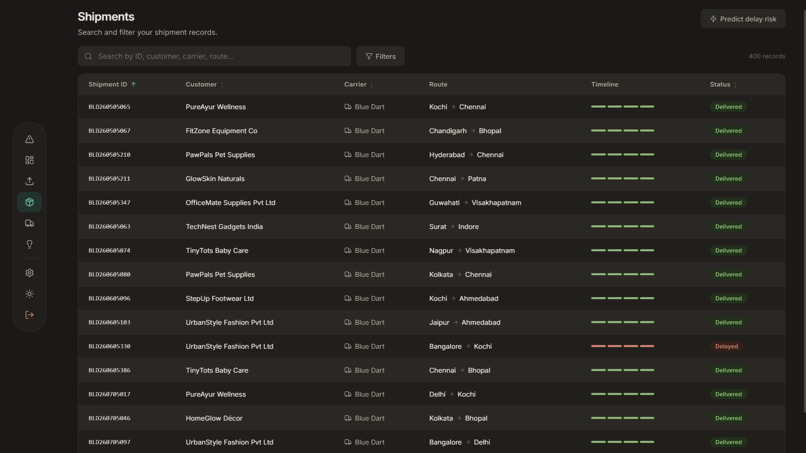The height and width of the screenshot is (453, 806).
Task: Select the shipments cube icon in sidebar
Action: click(29, 202)
